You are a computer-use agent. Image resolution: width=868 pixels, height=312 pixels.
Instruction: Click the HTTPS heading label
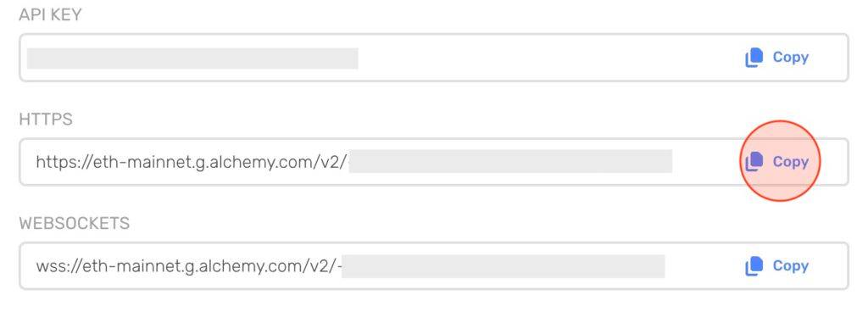tap(46, 119)
